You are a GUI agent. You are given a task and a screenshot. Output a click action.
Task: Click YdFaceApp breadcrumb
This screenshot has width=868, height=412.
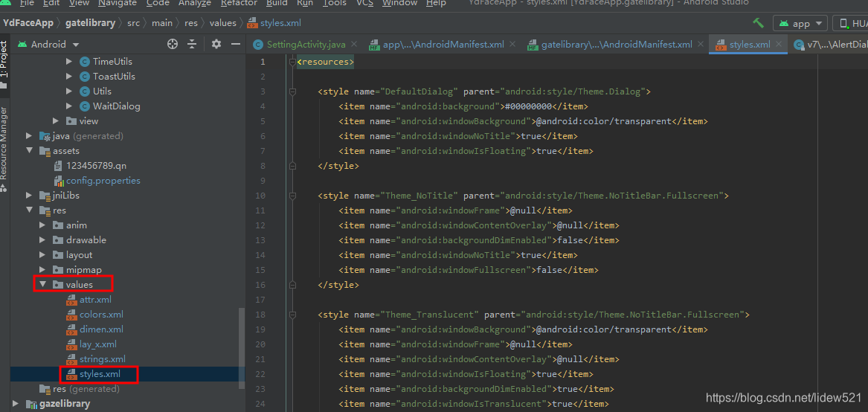(x=28, y=23)
